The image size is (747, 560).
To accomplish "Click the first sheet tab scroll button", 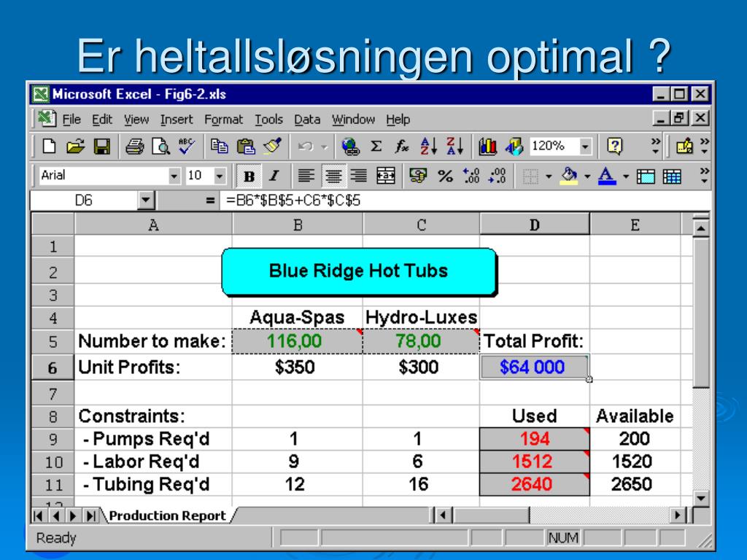I will pos(39,516).
